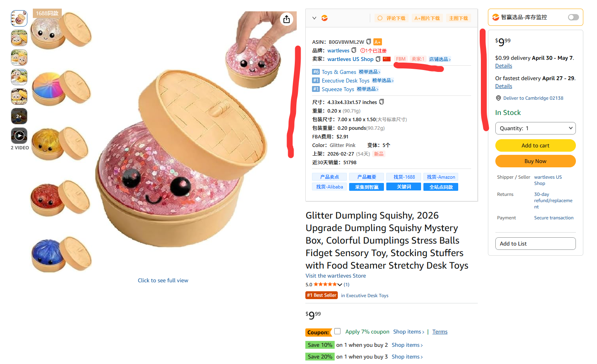Viewport: 597px width, 364px height.
Task: Open the Quantity dropdown
Action: click(x=535, y=128)
